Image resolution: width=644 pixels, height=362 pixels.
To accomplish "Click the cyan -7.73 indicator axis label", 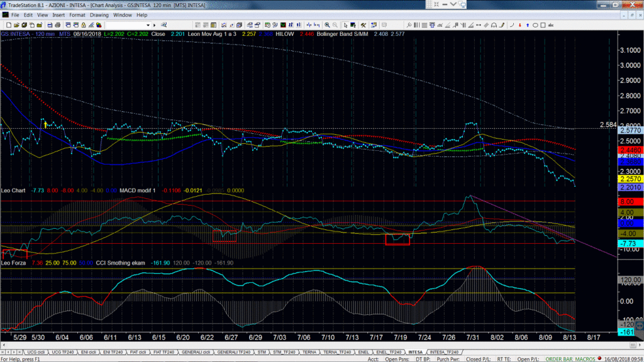I will [x=630, y=243].
